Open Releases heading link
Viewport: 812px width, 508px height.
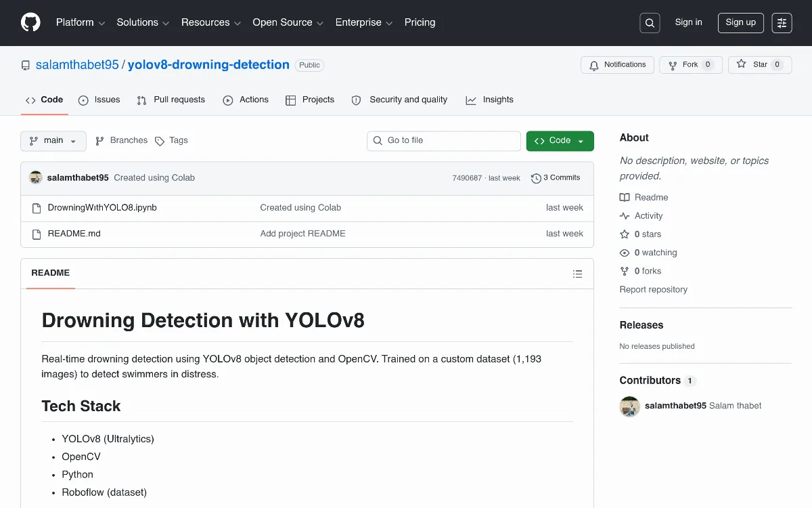(x=641, y=325)
